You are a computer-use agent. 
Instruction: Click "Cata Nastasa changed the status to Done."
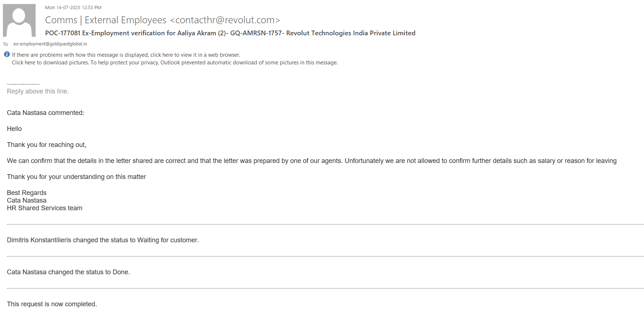(x=68, y=272)
